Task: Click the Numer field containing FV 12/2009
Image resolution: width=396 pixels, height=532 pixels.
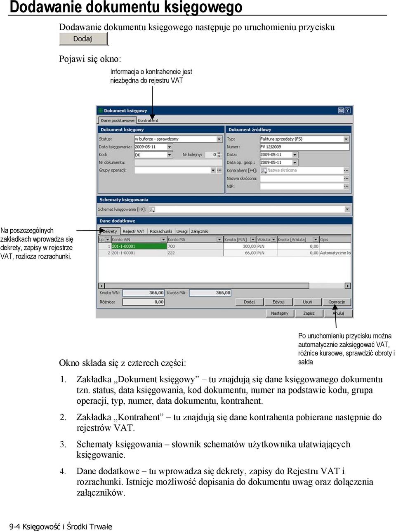Action: tap(304, 147)
